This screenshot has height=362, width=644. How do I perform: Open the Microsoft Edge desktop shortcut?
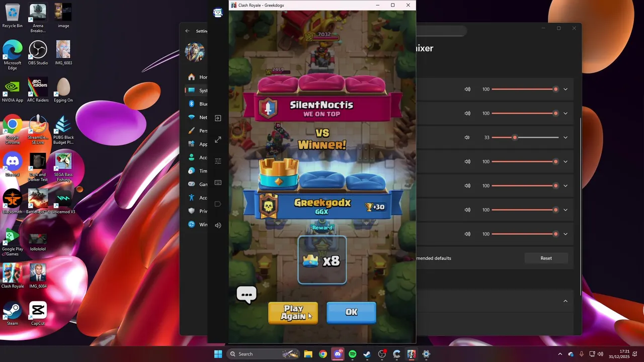tap(12, 55)
